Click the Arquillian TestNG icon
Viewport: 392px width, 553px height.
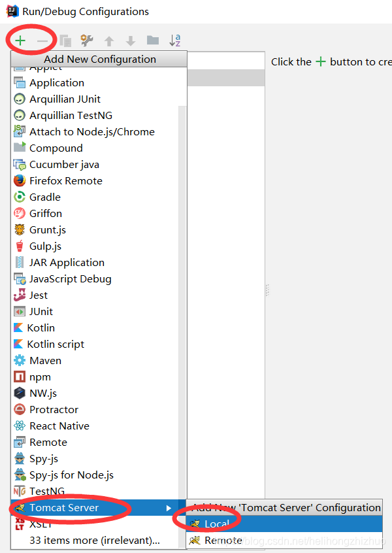tap(20, 115)
